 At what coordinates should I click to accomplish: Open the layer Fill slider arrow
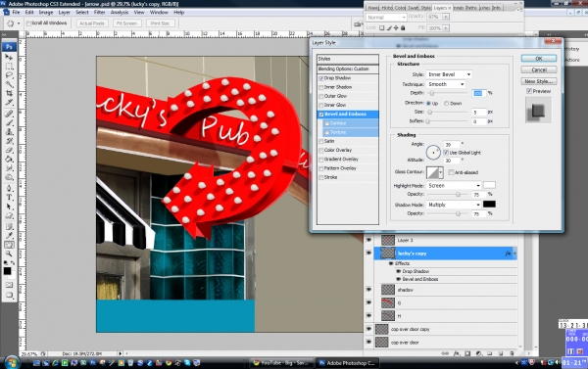(446, 28)
